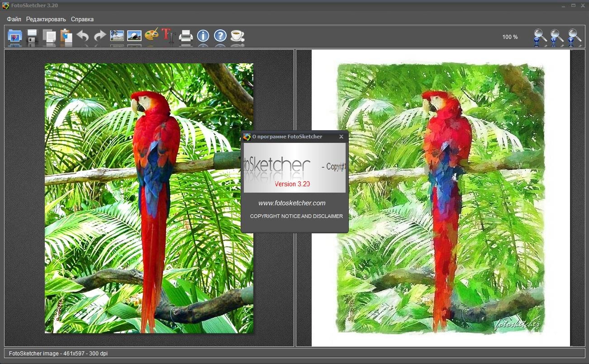Open help with the question mark icon
This screenshot has width=589, height=364.
pyautogui.click(x=220, y=36)
